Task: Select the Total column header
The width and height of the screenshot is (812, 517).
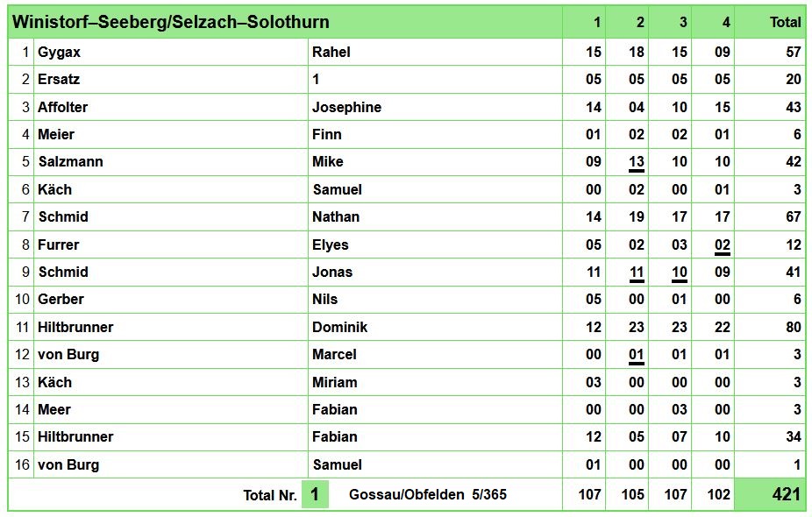Action: (785, 22)
